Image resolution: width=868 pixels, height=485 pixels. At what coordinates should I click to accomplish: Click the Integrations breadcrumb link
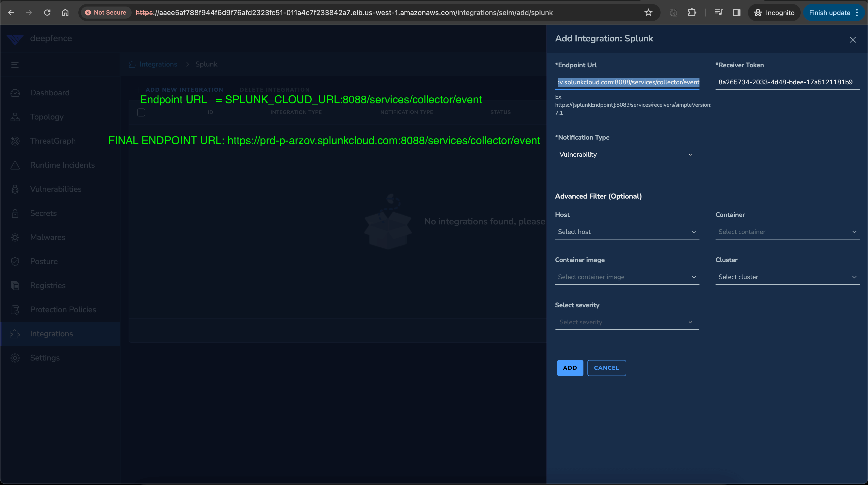tap(158, 64)
